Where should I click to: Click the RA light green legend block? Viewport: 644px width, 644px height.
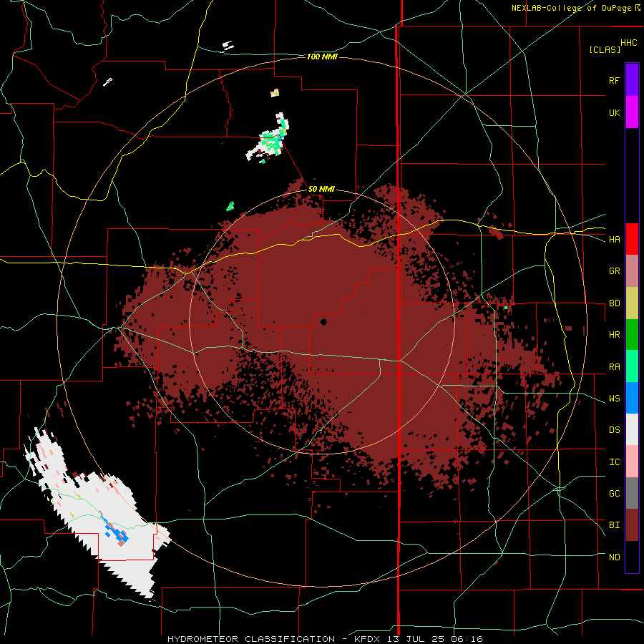[632, 366]
